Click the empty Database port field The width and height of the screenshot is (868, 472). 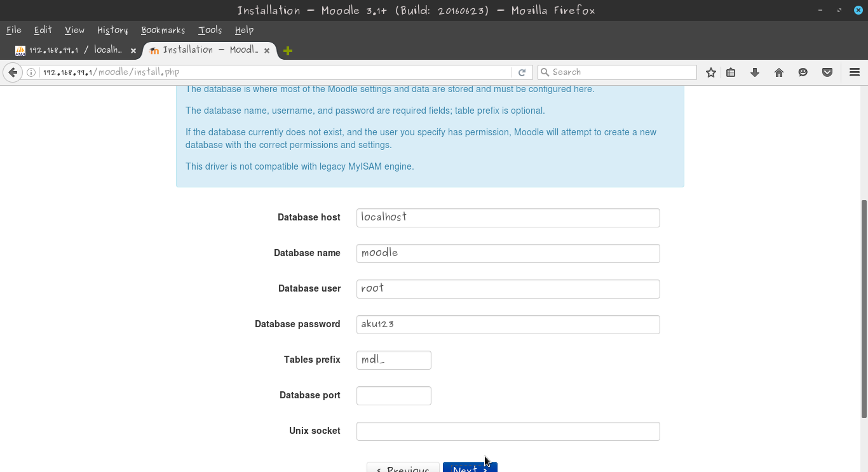pos(394,396)
